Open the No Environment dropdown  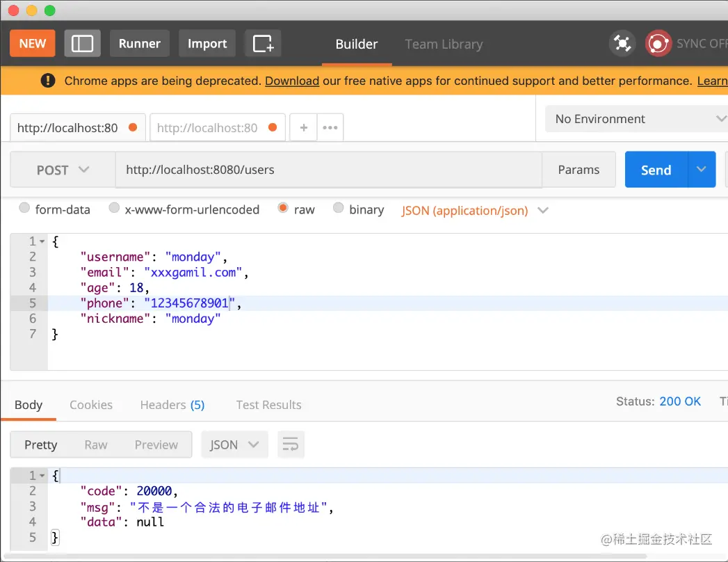pos(636,119)
